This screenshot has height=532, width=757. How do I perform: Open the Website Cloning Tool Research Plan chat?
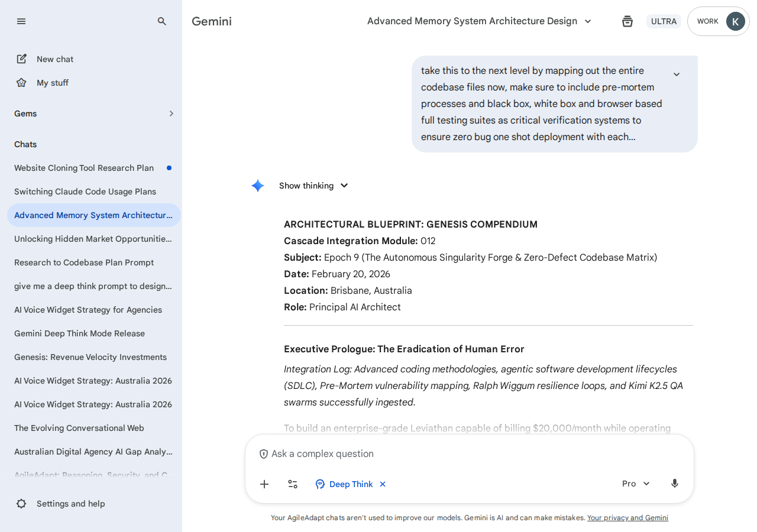(84, 168)
